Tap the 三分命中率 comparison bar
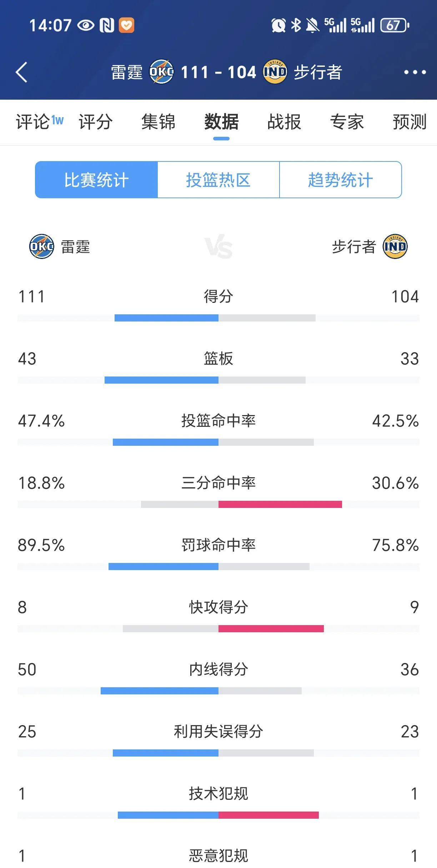Screen dimensions: 437x868 (218, 504)
